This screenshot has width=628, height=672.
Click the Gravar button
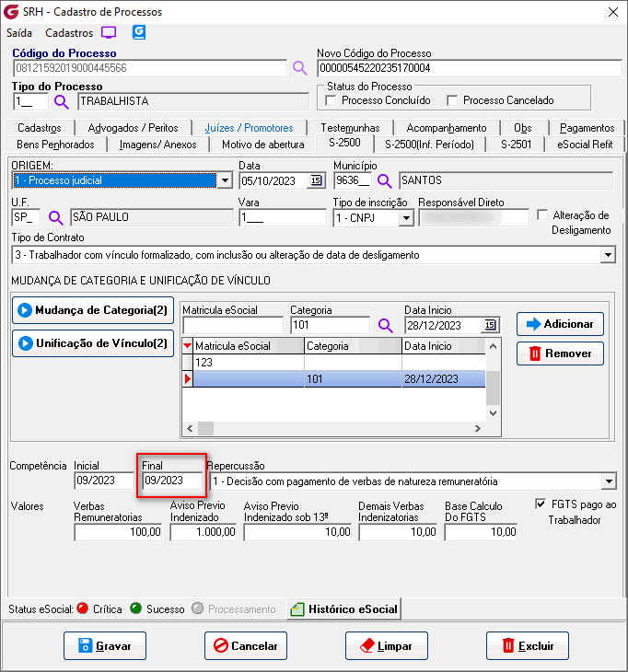pyautogui.click(x=104, y=646)
